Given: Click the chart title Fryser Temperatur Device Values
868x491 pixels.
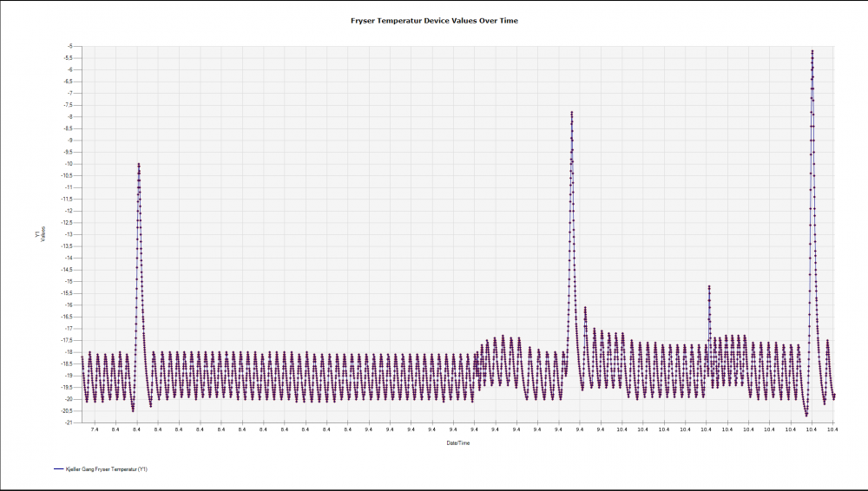Looking at the screenshot, I should pyautogui.click(x=433, y=21).
